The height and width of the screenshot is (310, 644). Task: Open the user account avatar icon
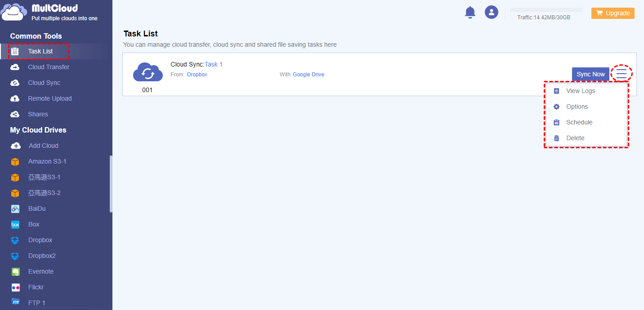(492, 12)
